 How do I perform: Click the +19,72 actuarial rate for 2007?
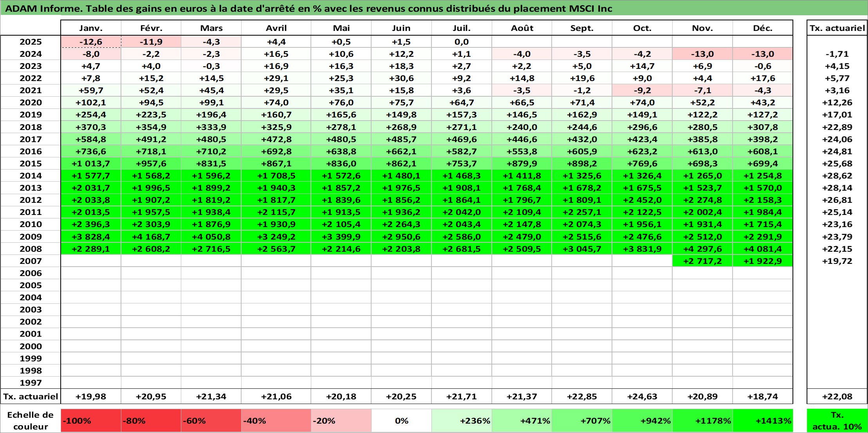click(837, 261)
